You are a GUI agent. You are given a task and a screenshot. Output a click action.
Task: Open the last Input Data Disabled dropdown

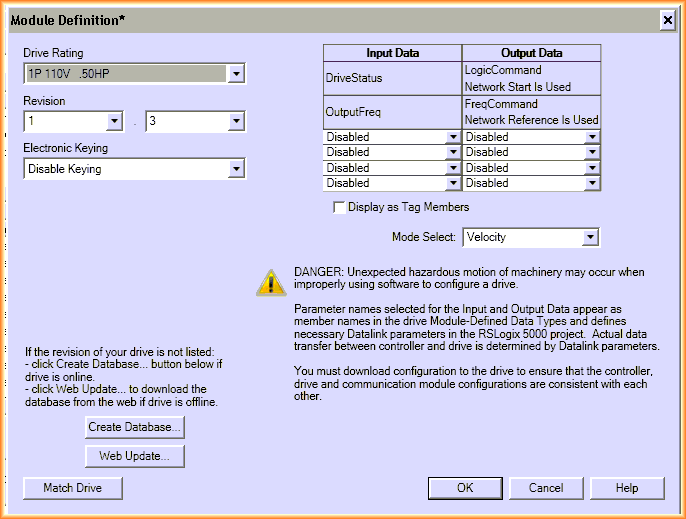tap(453, 184)
